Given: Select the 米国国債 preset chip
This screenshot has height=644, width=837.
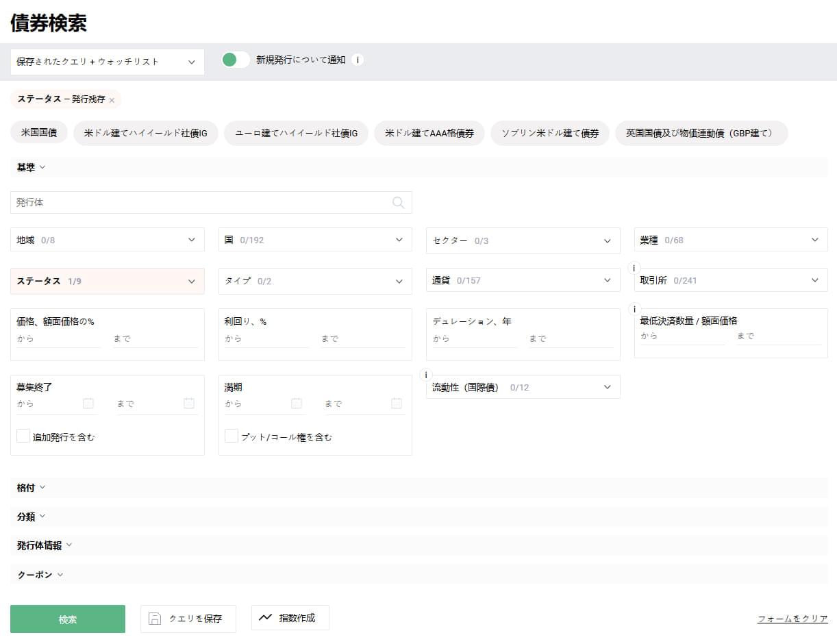Looking at the screenshot, I should coord(39,133).
